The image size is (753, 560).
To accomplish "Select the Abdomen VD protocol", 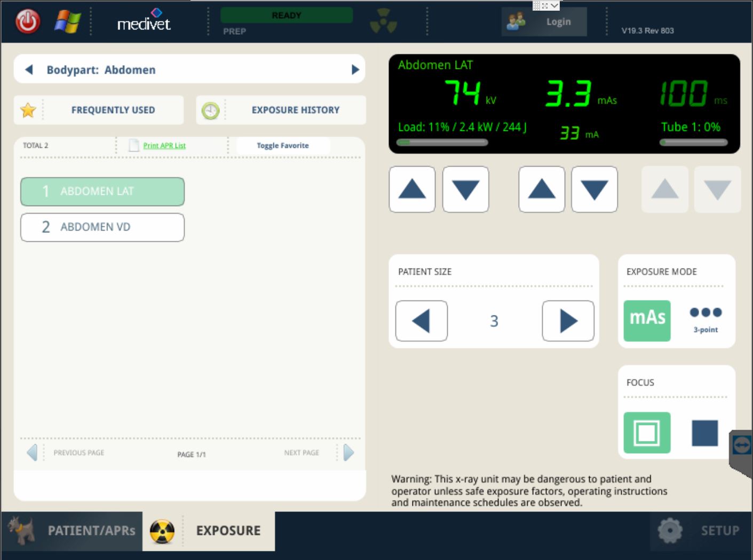I will 102,227.
